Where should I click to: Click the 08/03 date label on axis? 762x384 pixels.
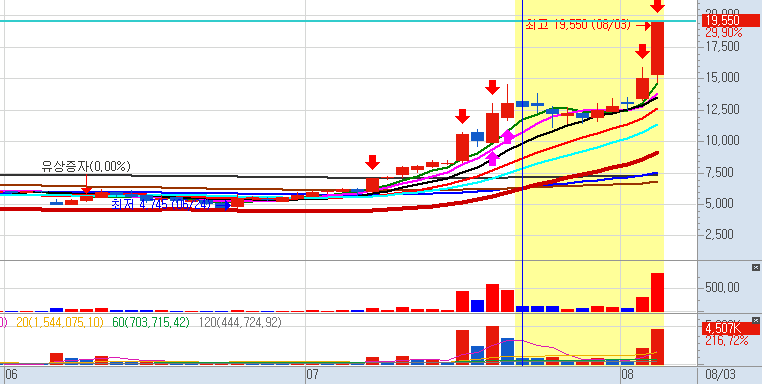click(x=720, y=374)
